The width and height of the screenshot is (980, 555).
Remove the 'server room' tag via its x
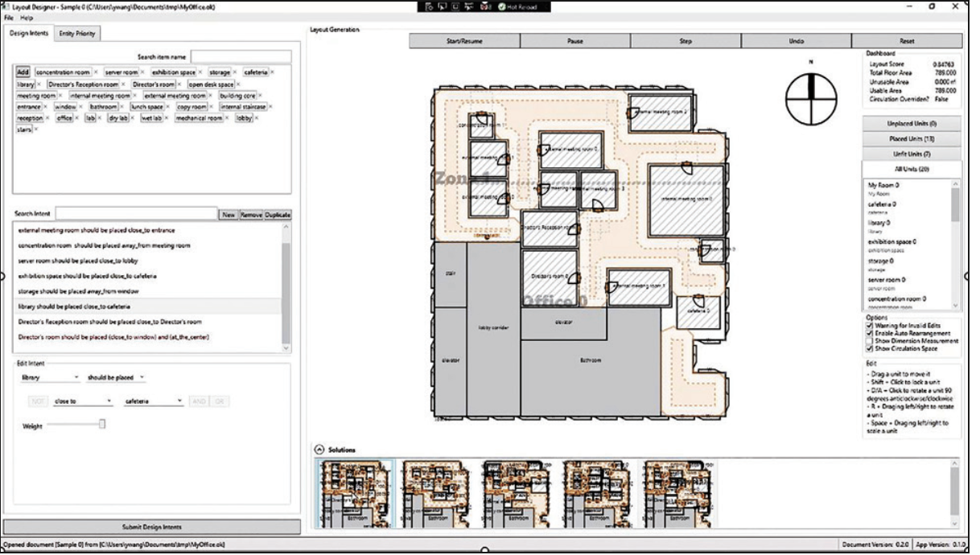pyautogui.click(x=144, y=72)
